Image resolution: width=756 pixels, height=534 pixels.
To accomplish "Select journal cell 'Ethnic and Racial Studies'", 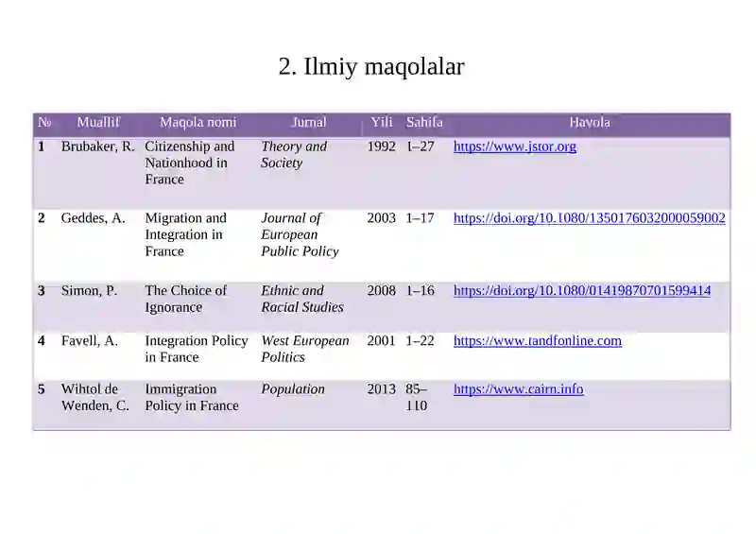I will [302, 299].
